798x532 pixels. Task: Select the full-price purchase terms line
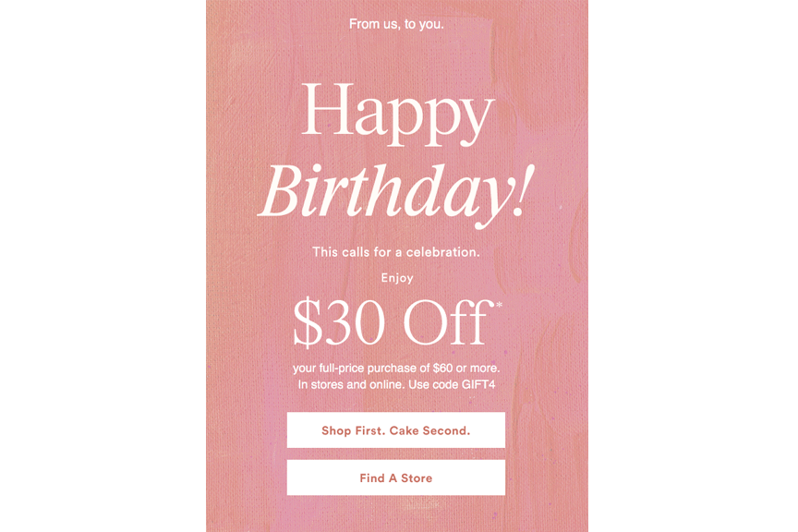tap(396, 369)
